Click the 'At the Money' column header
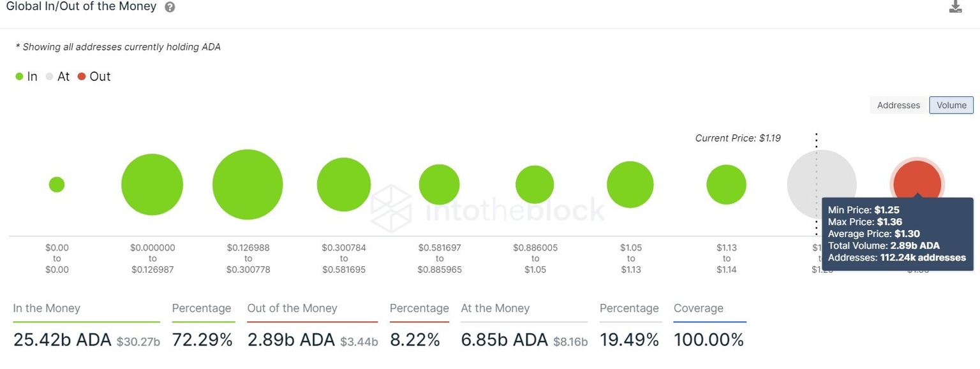Viewport: 980px width, 369px height. coord(496,308)
